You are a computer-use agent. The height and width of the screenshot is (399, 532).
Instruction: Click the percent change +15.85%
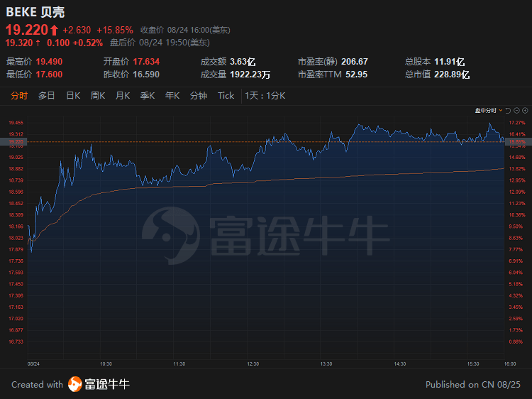coord(115,31)
